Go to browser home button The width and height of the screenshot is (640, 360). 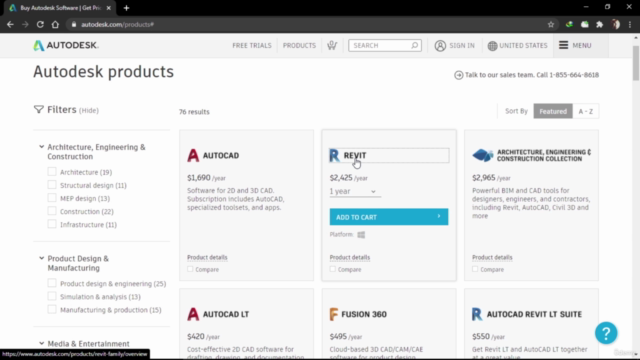coord(55,24)
